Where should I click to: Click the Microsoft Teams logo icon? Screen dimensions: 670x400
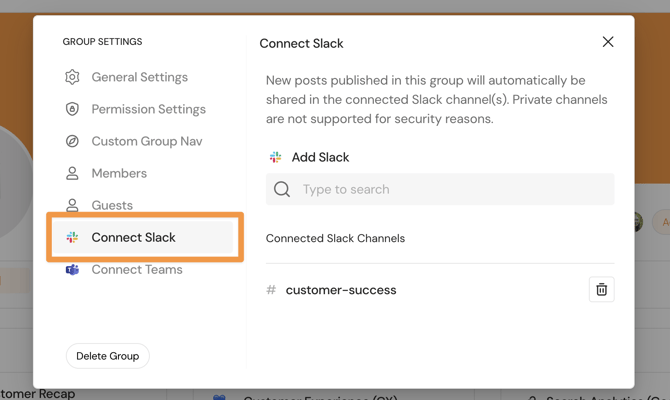72,269
